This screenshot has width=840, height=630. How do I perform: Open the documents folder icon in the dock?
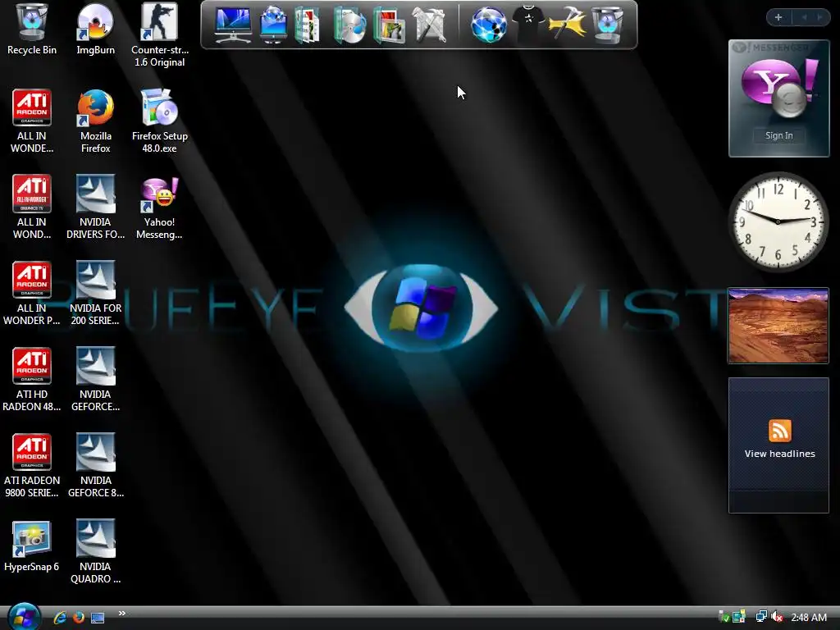click(308, 25)
